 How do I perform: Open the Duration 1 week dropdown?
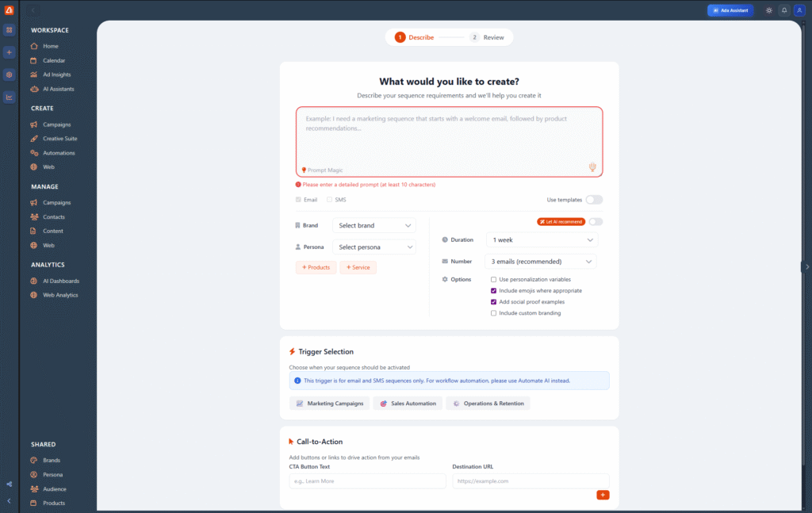(542, 240)
